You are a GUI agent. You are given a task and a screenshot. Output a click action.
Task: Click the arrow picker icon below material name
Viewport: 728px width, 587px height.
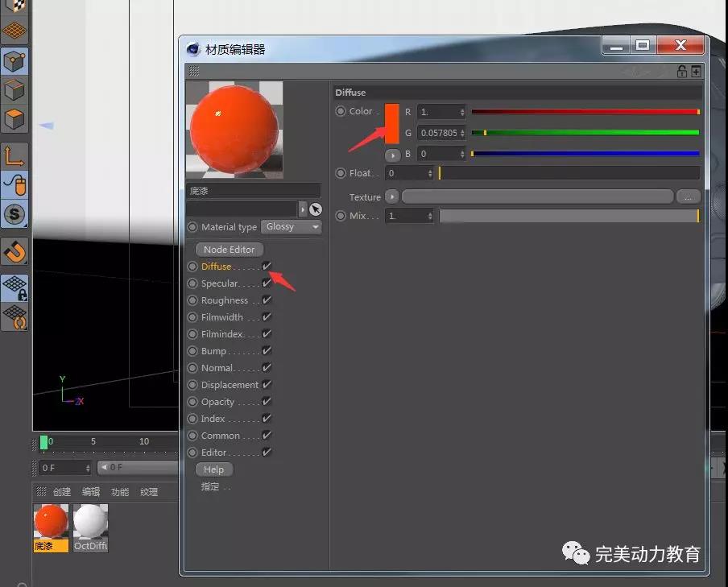(x=316, y=209)
